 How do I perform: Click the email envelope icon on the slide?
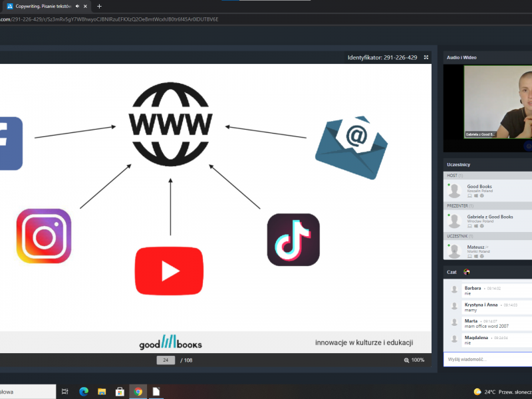352,148
